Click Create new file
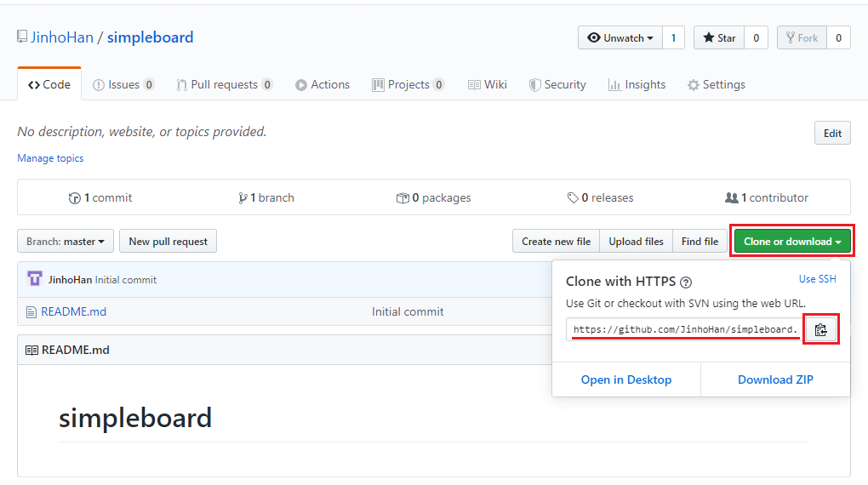Image resolution: width=868 pixels, height=485 pixels. click(557, 242)
